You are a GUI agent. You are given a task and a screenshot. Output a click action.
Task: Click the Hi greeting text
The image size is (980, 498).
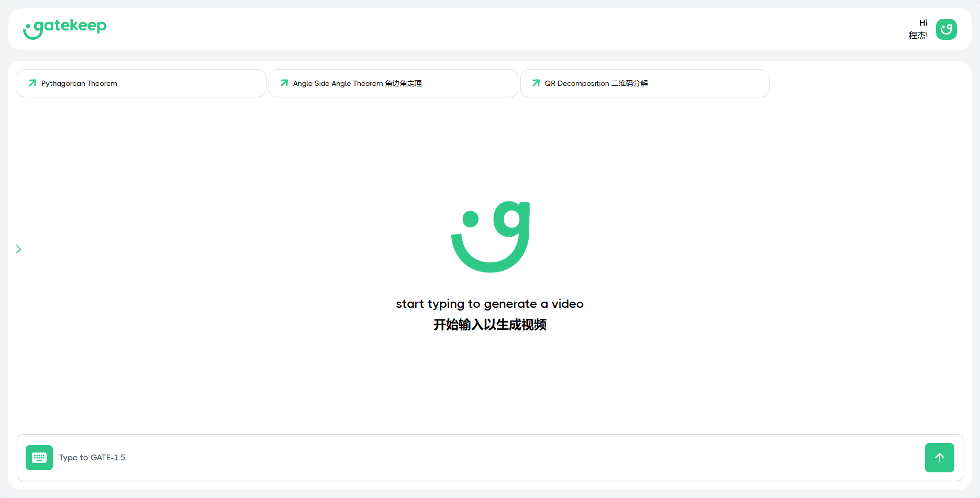[x=923, y=23]
